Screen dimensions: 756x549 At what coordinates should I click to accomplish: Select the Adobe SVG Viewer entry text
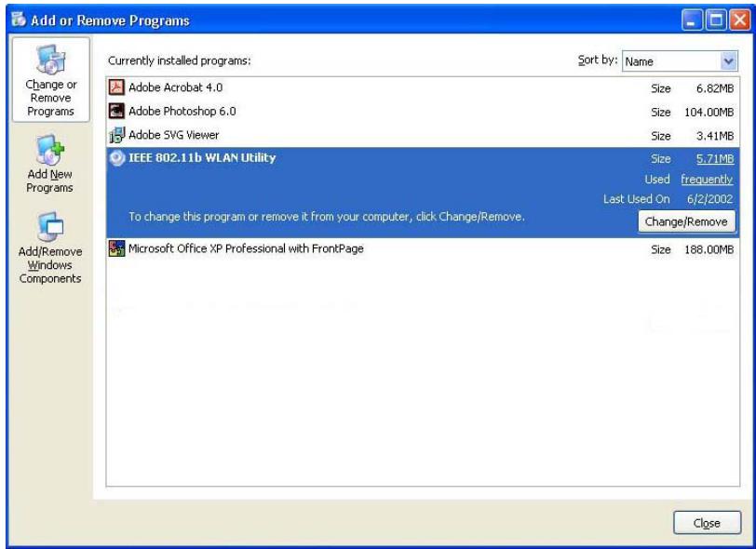pos(173,135)
